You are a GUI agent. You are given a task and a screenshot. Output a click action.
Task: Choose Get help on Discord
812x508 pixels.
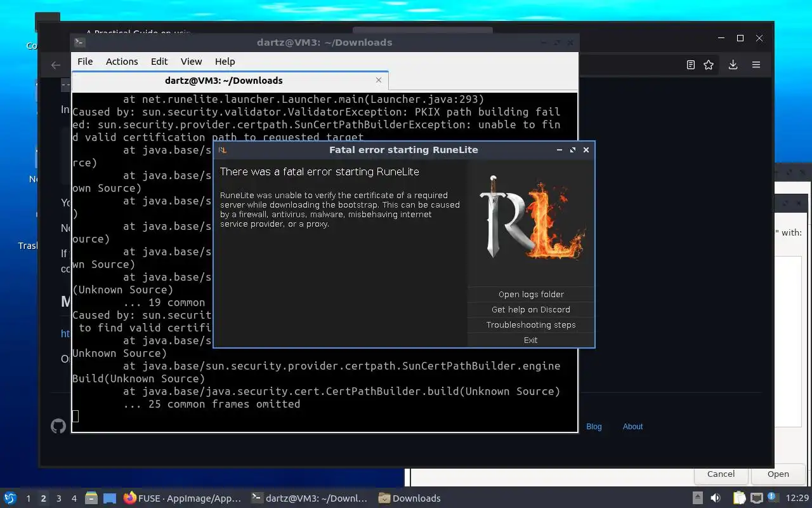pyautogui.click(x=531, y=309)
